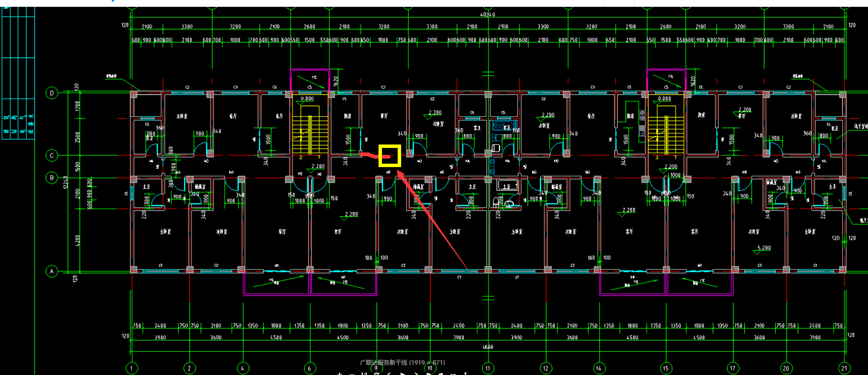Select the vertical 12240 overall dimension text

coord(65,182)
